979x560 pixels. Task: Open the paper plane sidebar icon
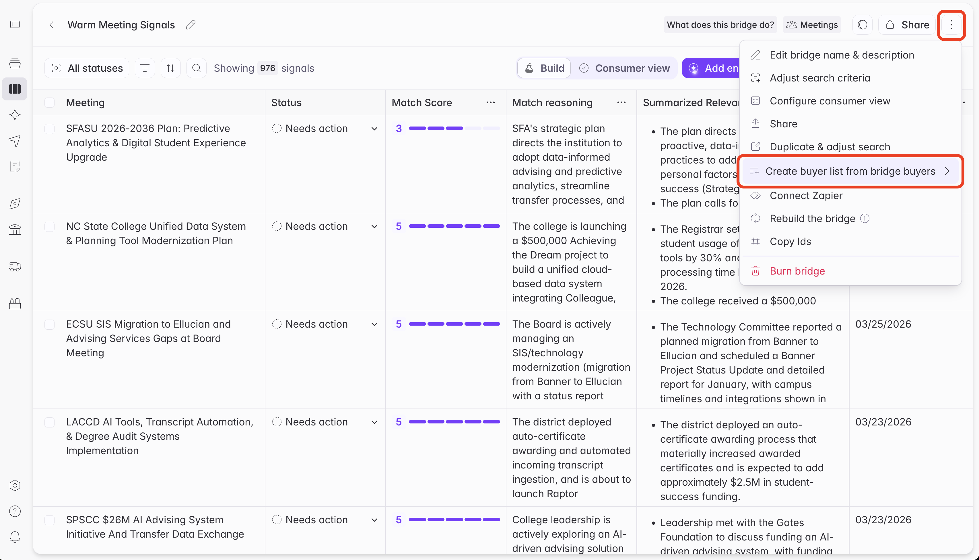click(15, 141)
